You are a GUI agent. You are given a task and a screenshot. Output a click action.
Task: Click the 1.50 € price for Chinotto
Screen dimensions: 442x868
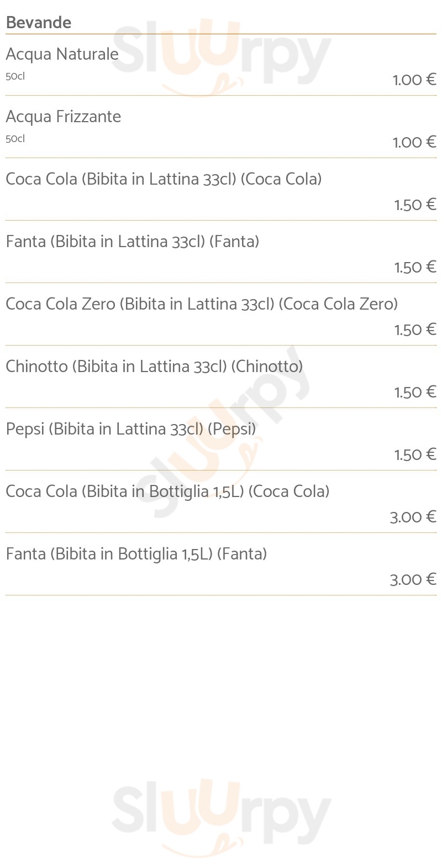click(x=415, y=393)
